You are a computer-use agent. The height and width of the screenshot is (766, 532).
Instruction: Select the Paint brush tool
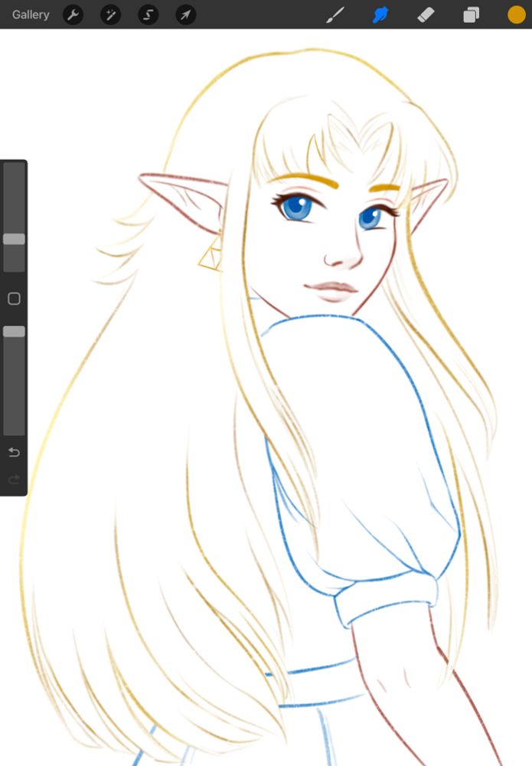click(x=335, y=15)
